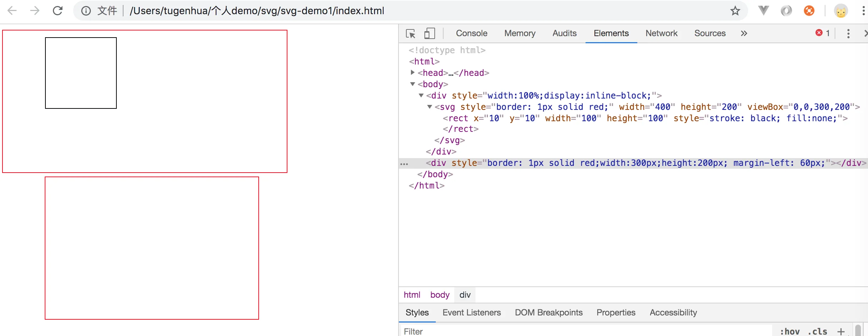This screenshot has height=336, width=868.
Task: Reload the page
Action: [57, 11]
